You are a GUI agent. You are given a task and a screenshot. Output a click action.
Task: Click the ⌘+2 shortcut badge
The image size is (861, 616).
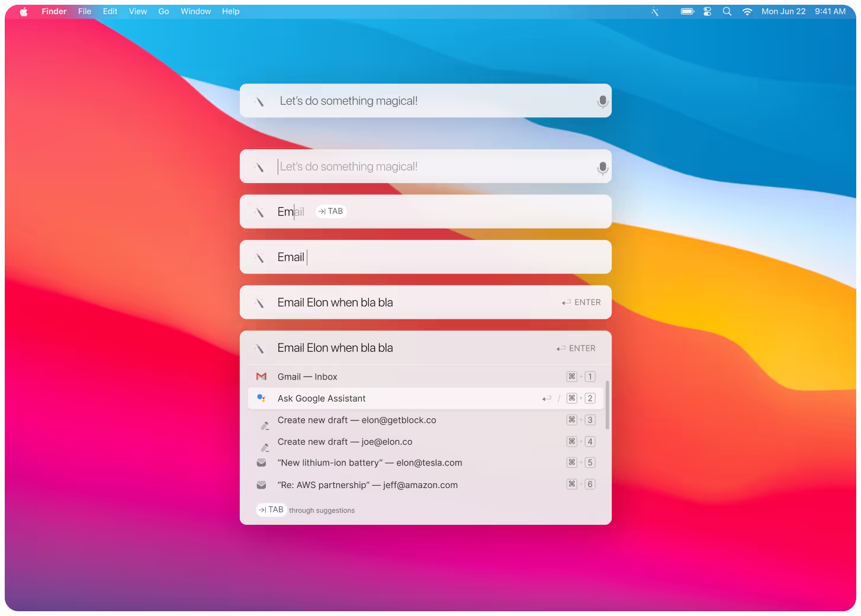[x=581, y=398]
